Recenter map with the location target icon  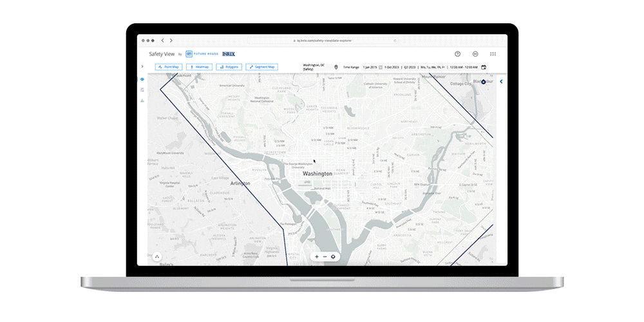tap(333, 257)
